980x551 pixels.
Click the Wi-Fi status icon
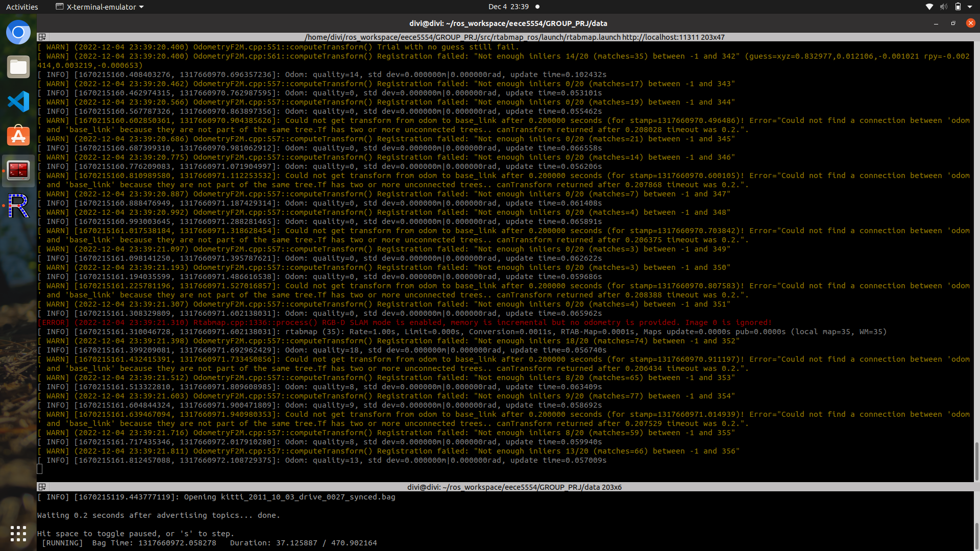click(x=929, y=7)
